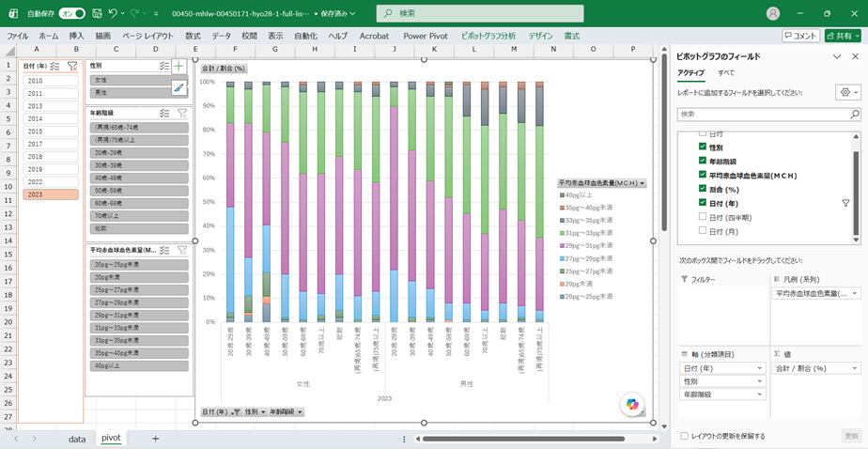868x449 pixels.
Task: Open the chart styles paintbrush button
Action: (x=178, y=86)
